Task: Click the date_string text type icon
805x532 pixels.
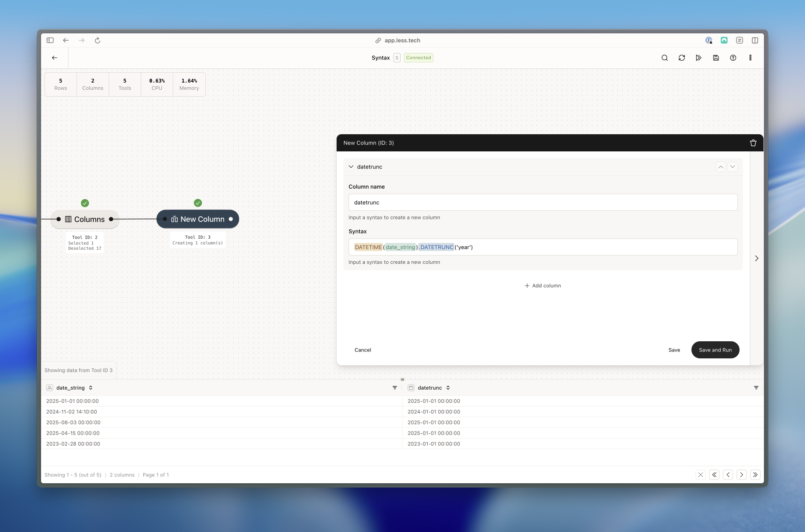Action: (x=50, y=388)
